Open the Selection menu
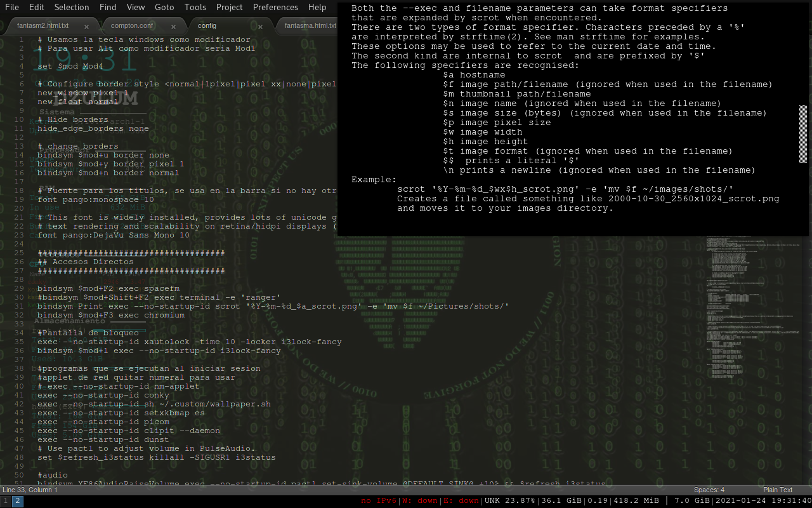 [71, 7]
